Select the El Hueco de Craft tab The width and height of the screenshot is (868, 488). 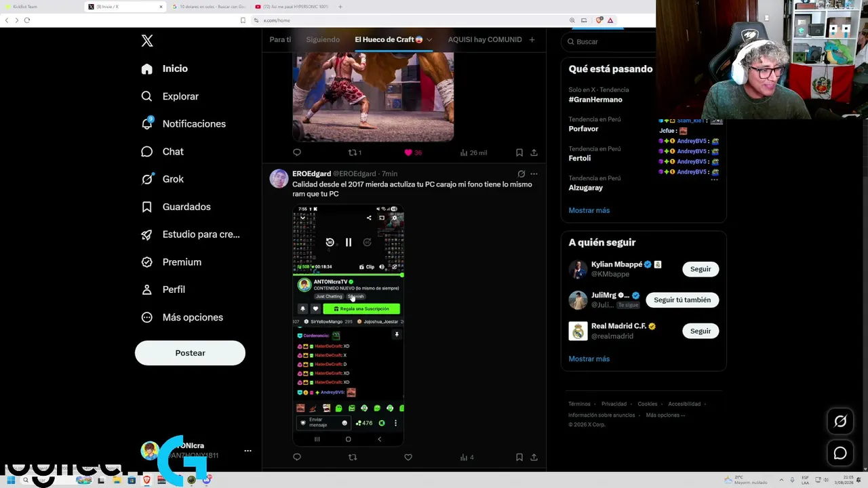(x=389, y=39)
